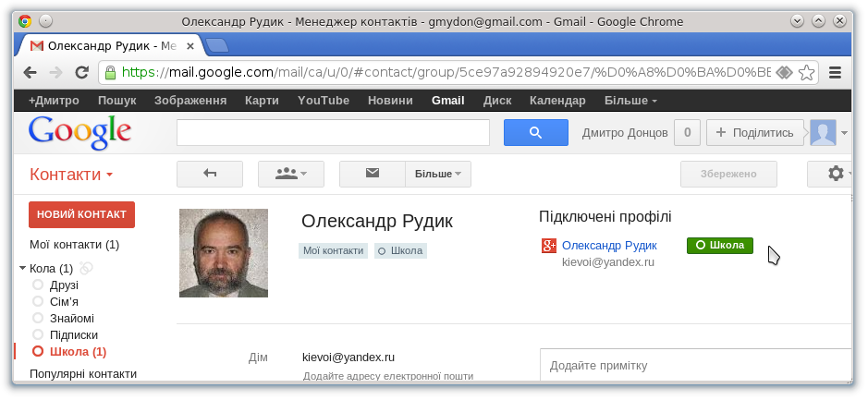Viewport: 868px width, 400px height.
Task: Click the extension icon in address bar
Action: point(783,72)
